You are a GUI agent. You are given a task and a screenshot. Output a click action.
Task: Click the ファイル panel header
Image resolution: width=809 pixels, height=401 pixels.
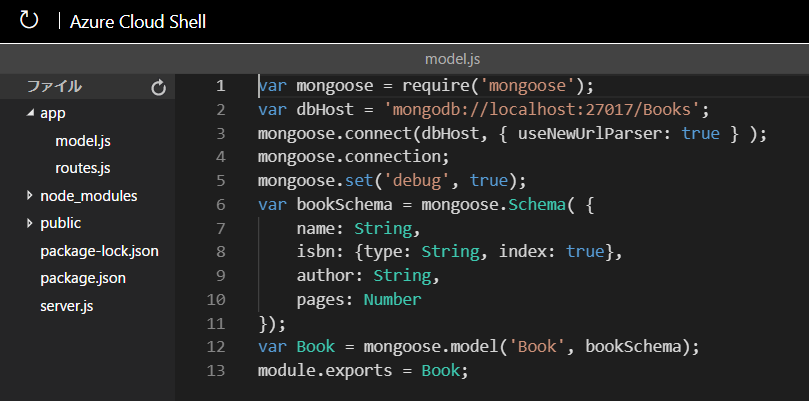[x=54, y=87]
